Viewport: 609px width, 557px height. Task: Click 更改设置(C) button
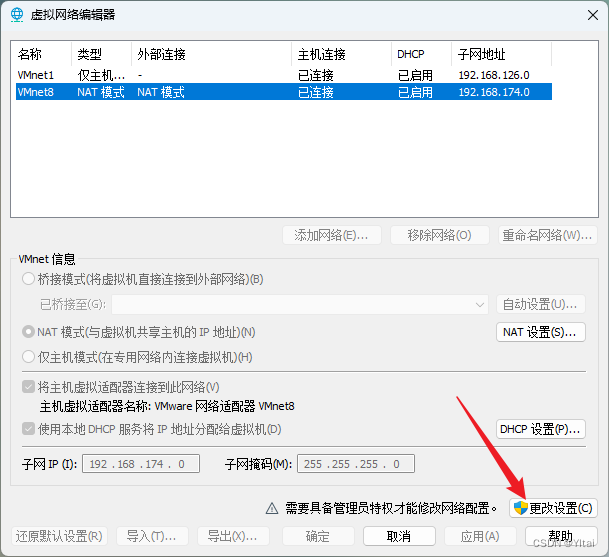(x=553, y=508)
